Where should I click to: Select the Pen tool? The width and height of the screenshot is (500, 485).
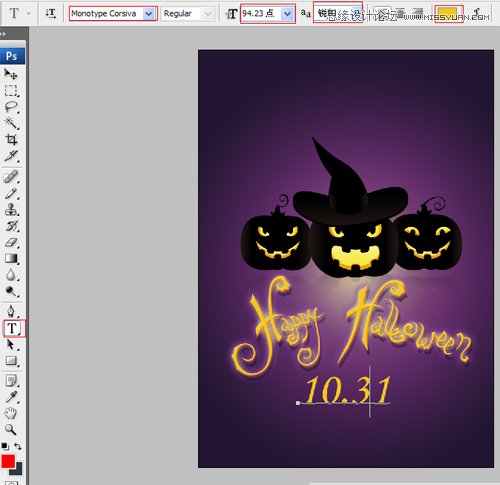11,311
